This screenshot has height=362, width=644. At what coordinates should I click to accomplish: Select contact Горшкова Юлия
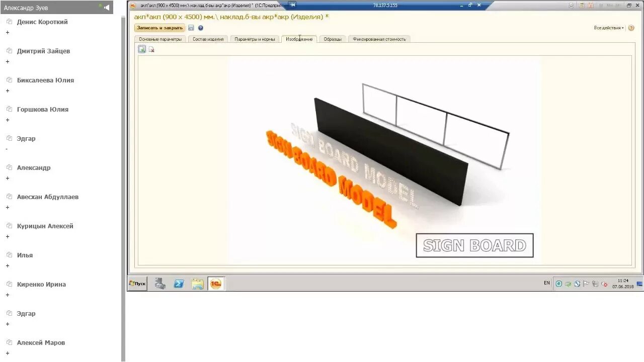(43, 109)
